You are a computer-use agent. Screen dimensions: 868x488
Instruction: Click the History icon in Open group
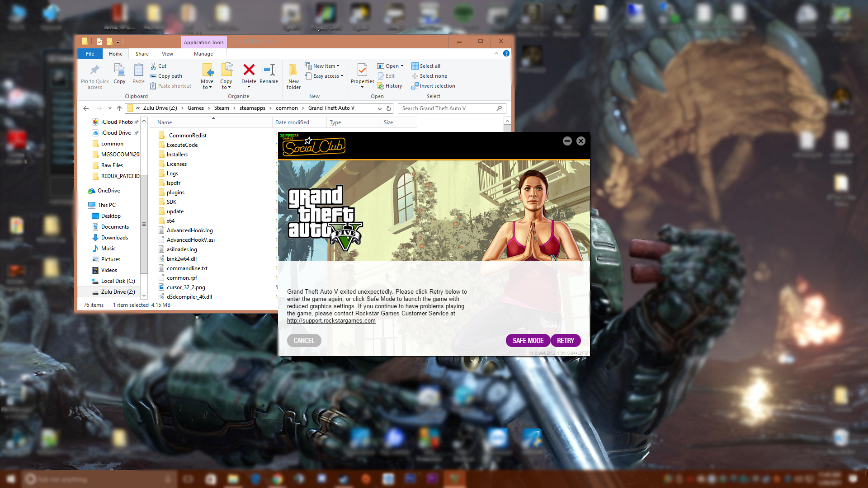(381, 86)
